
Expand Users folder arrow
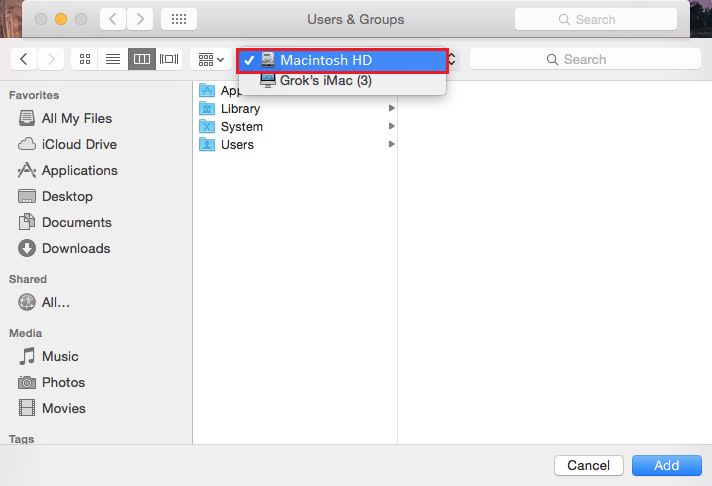pos(391,144)
